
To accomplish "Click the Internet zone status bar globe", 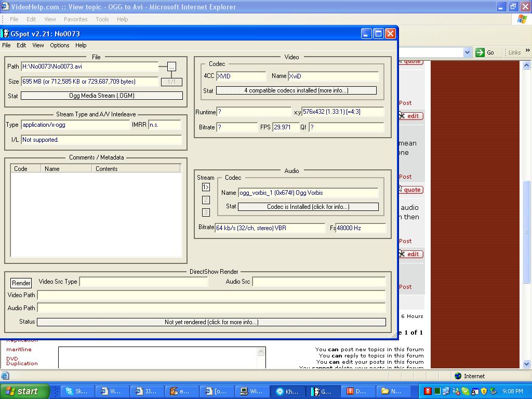I will 458,376.
